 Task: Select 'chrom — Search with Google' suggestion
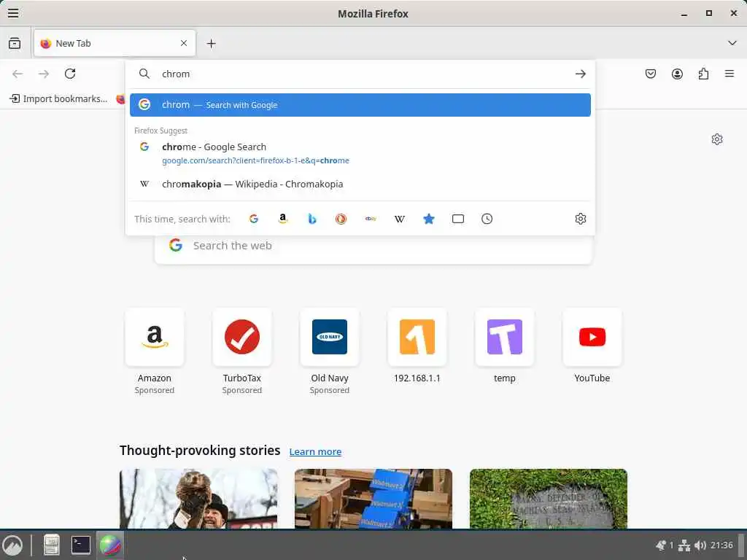[x=360, y=105]
